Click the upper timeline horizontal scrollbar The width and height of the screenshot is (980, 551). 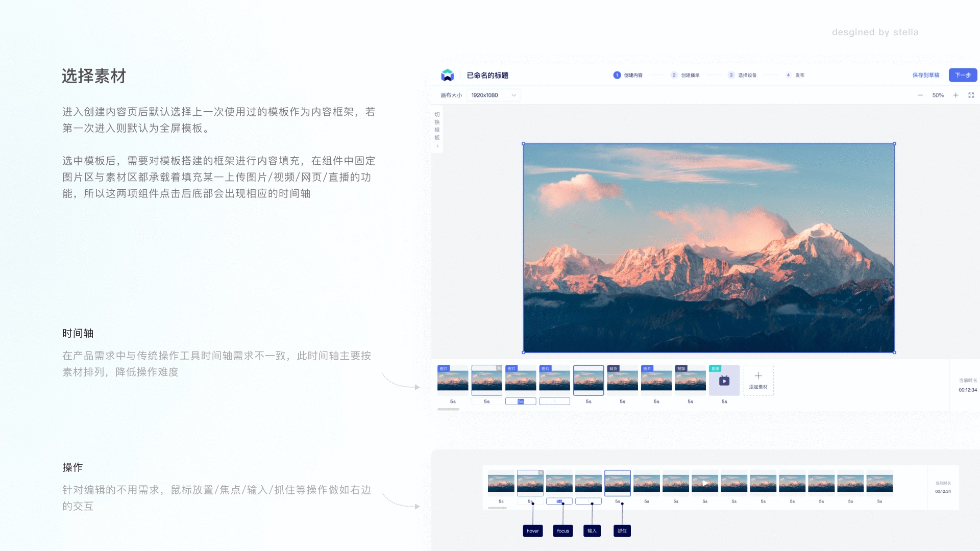448,409
